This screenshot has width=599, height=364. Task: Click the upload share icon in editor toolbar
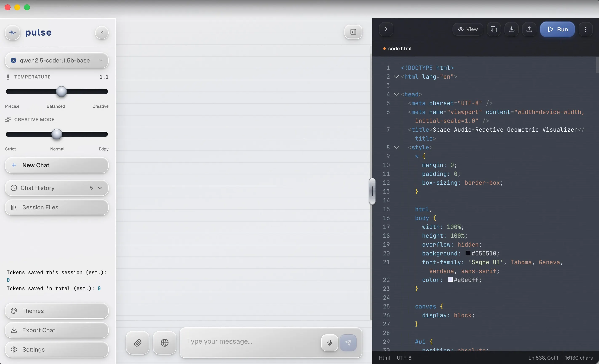(x=529, y=29)
